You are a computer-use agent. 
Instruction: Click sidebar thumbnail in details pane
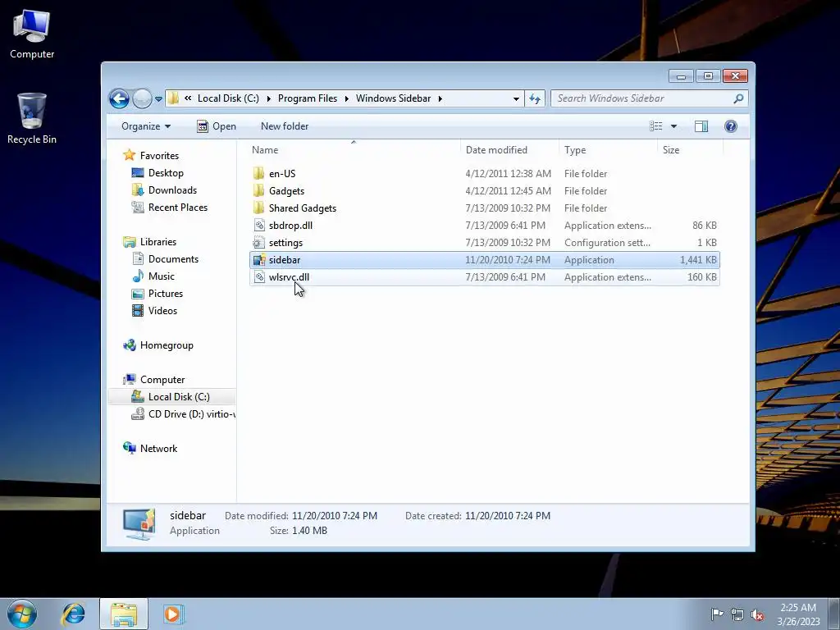139,524
